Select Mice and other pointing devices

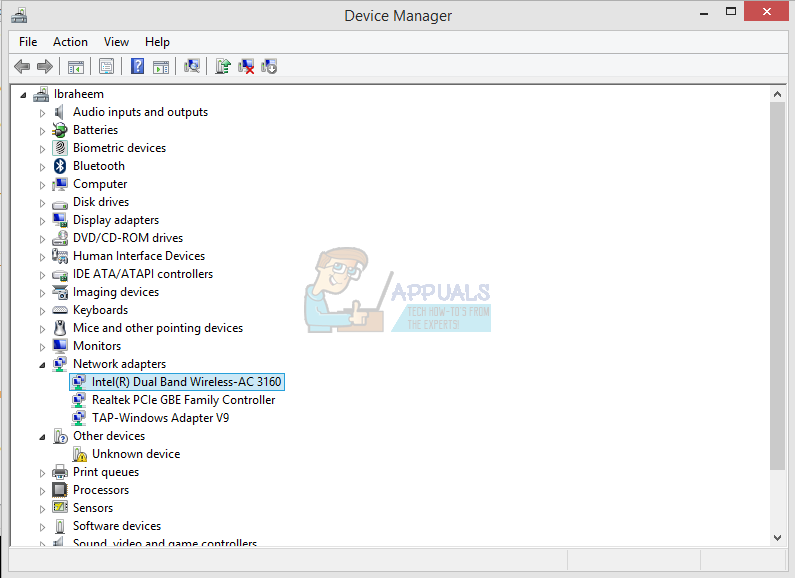tap(158, 328)
